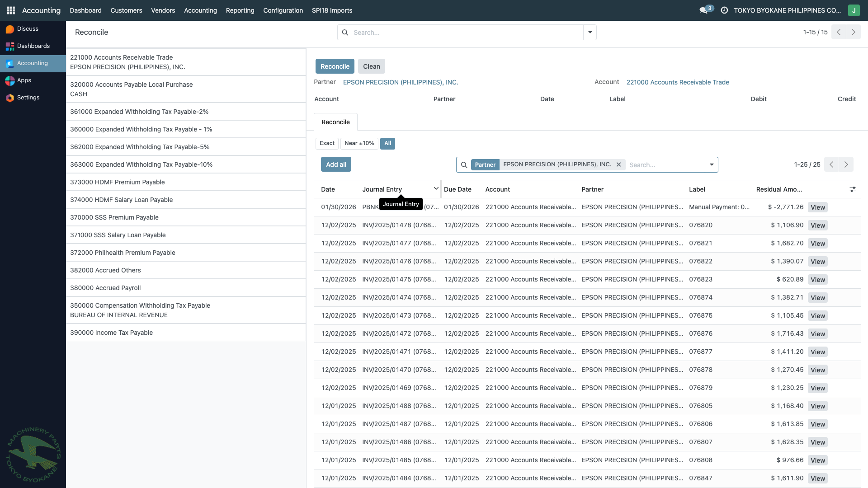Enable the Near ±10% filter
The height and width of the screenshot is (488, 868).
(359, 143)
